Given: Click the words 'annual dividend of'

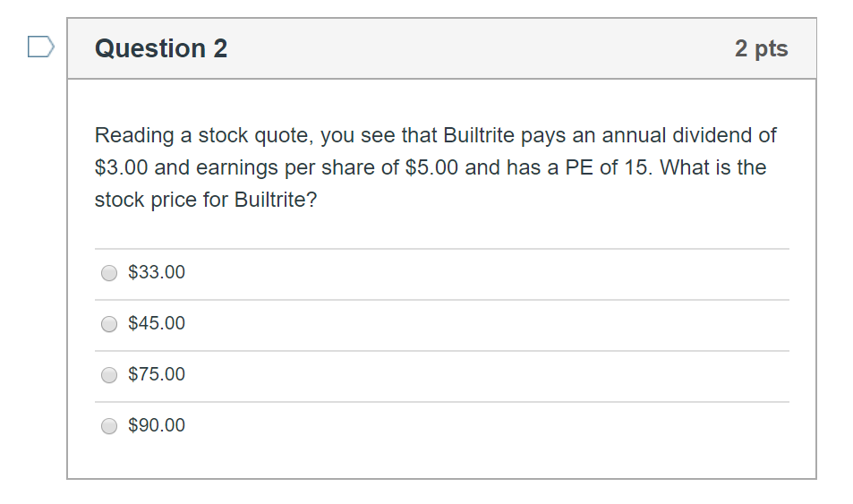Looking at the screenshot, I should click(x=689, y=135).
